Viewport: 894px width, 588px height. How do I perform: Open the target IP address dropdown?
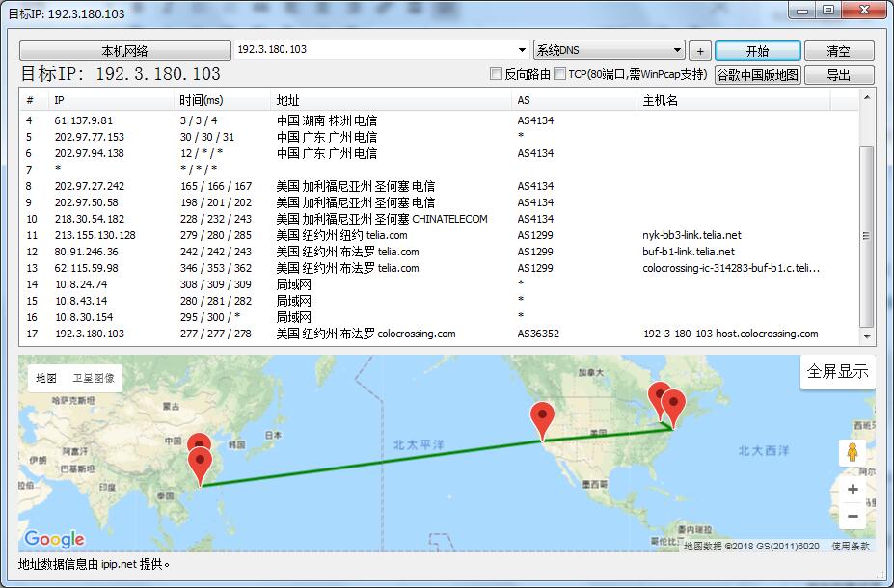pyautogui.click(x=522, y=50)
